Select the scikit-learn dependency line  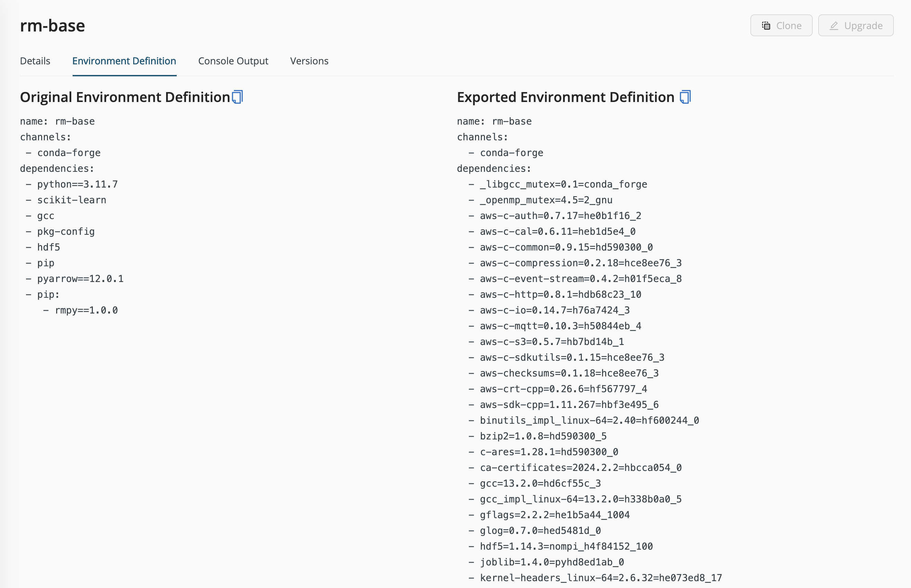(66, 200)
